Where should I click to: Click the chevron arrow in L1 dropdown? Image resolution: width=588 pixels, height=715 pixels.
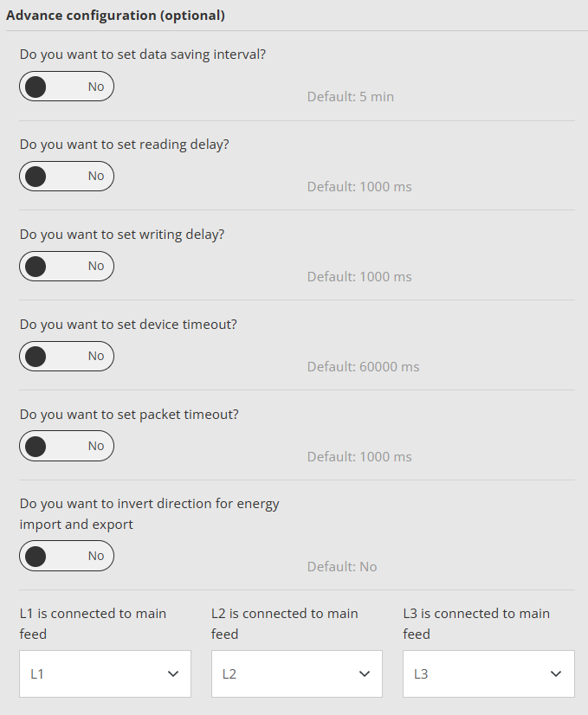[x=173, y=674]
